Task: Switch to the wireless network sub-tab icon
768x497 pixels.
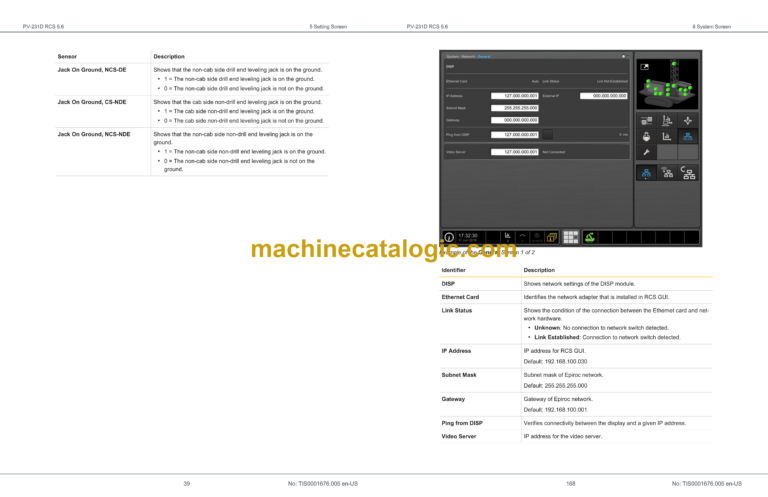Action: (667, 173)
